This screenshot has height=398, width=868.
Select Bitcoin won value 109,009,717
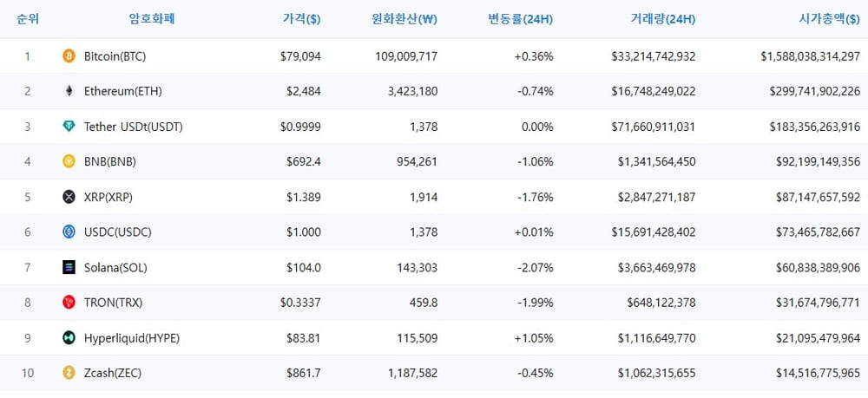tap(406, 56)
